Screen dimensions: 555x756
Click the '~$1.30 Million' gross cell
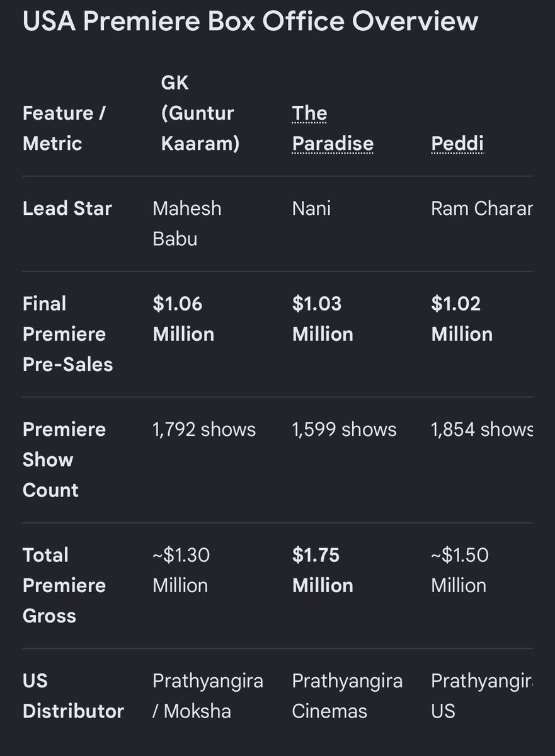(x=181, y=570)
